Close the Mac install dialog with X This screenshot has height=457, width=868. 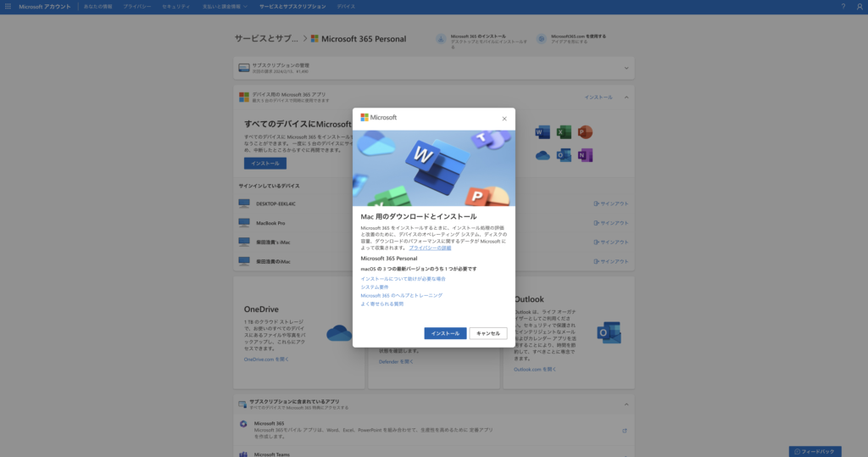(x=504, y=119)
